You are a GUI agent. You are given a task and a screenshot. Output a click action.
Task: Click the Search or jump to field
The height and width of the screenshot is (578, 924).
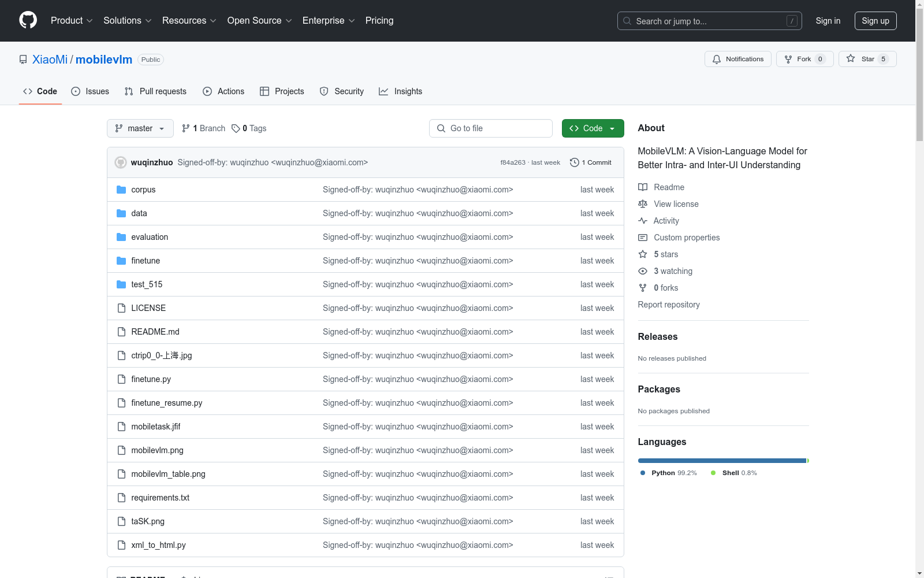710,21
